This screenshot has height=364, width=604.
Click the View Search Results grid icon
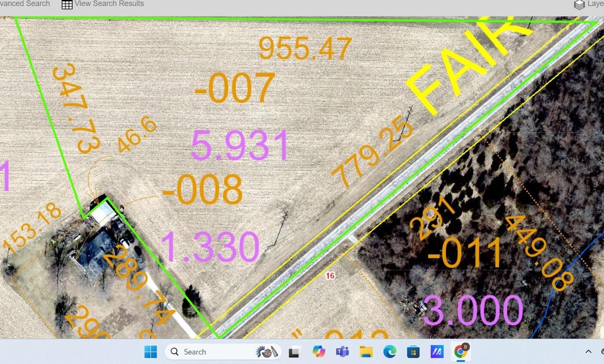[x=67, y=5]
